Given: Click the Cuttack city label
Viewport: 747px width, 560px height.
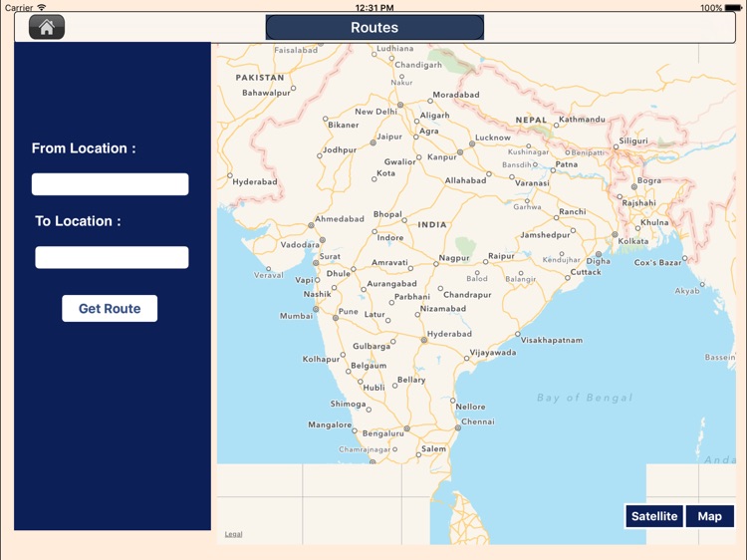Looking at the screenshot, I should tap(586, 272).
